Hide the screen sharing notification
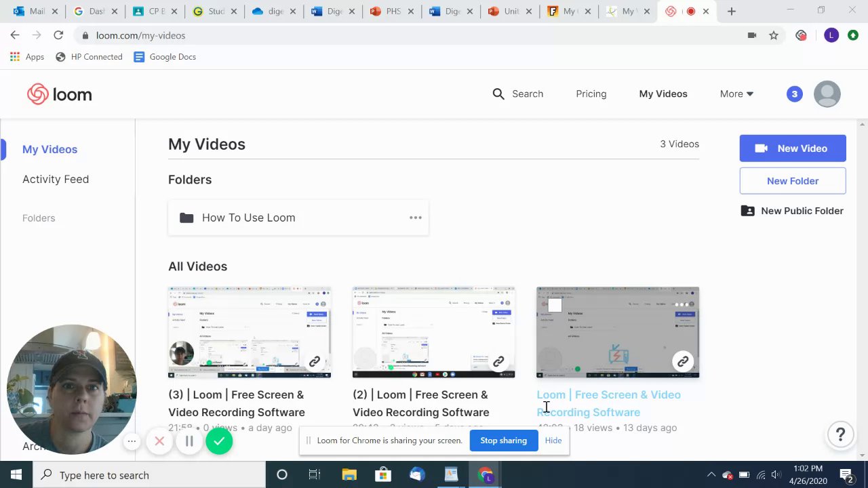868x488 pixels. tap(553, 441)
